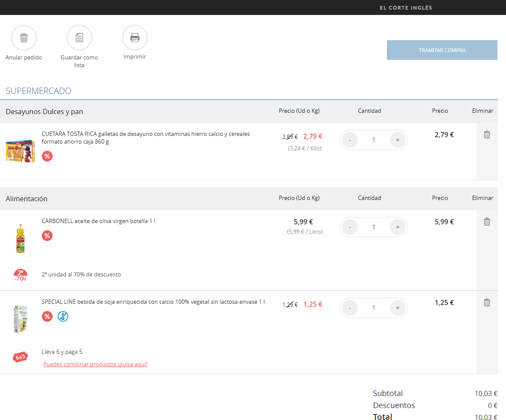Screen dimensions: 506x420
Task: Click the 2ª -70% discount badge
Action: tap(20, 275)
